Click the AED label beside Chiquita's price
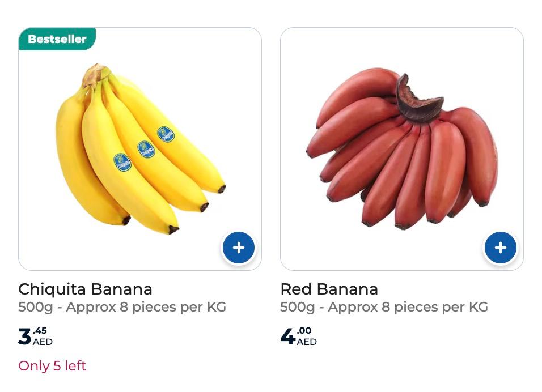This screenshot has height=392, width=542. tap(43, 342)
